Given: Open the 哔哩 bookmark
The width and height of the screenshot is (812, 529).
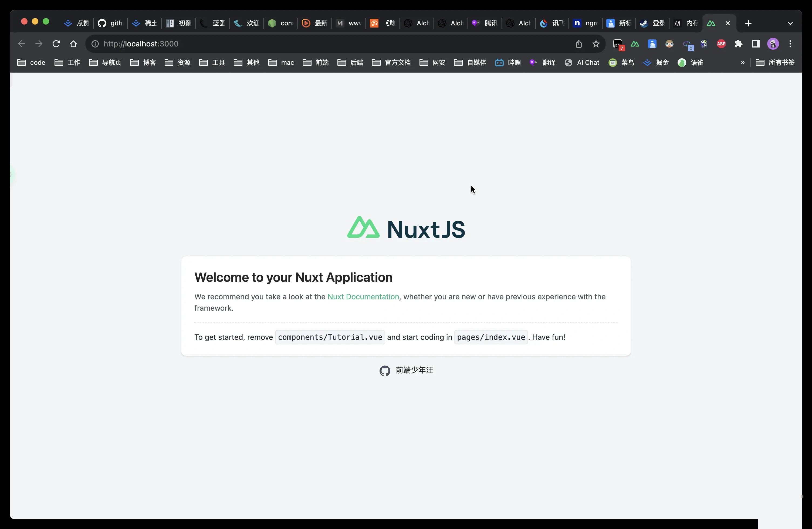Looking at the screenshot, I should pyautogui.click(x=508, y=62).
